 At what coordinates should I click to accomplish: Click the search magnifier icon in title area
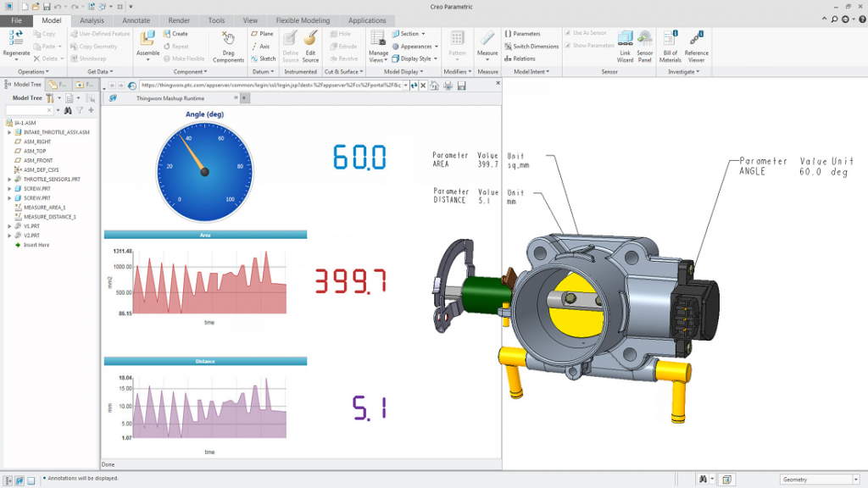(x=835, y=20)
